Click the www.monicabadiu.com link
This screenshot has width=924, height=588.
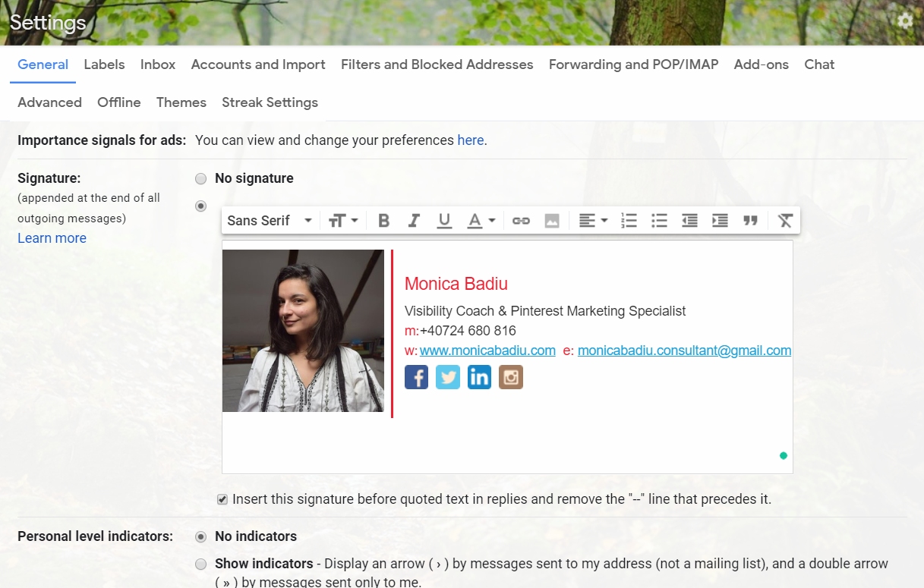click(487, 351)
